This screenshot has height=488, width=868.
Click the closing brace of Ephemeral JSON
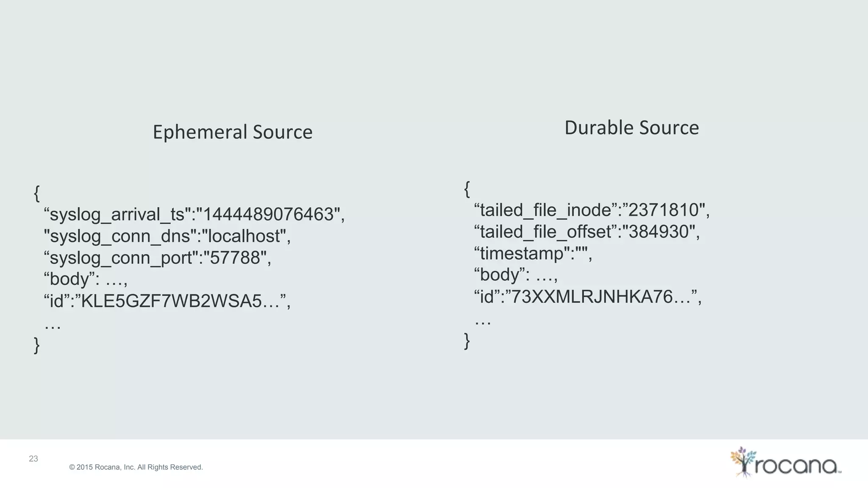(37, 345)
